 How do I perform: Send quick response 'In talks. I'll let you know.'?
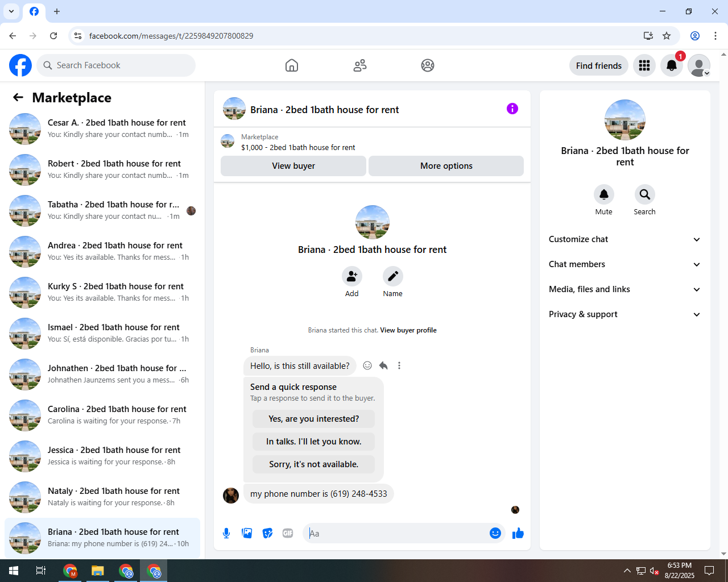point(314,442)
